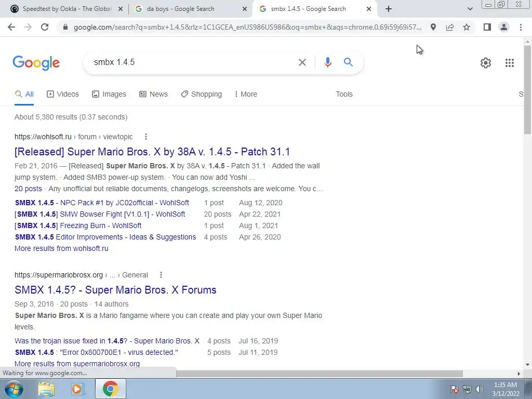Open a new browser tab
This screenshot has height=399, width=532.
coord(389,9)
